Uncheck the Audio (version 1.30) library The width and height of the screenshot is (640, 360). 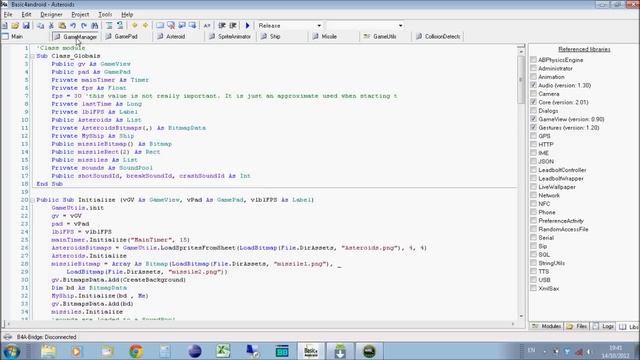click(533, 85)
